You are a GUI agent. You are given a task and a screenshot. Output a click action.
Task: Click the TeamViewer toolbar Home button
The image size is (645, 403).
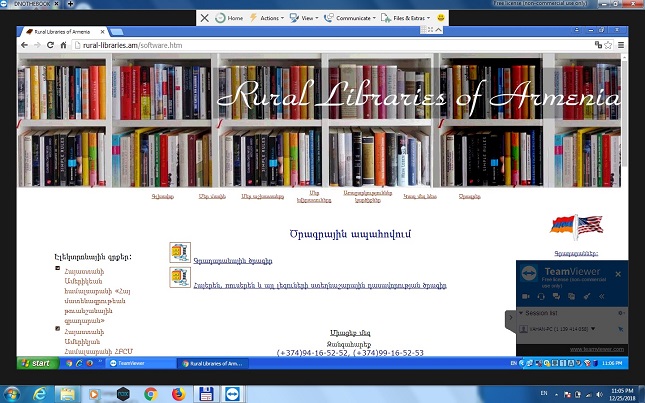pos(229,18)
